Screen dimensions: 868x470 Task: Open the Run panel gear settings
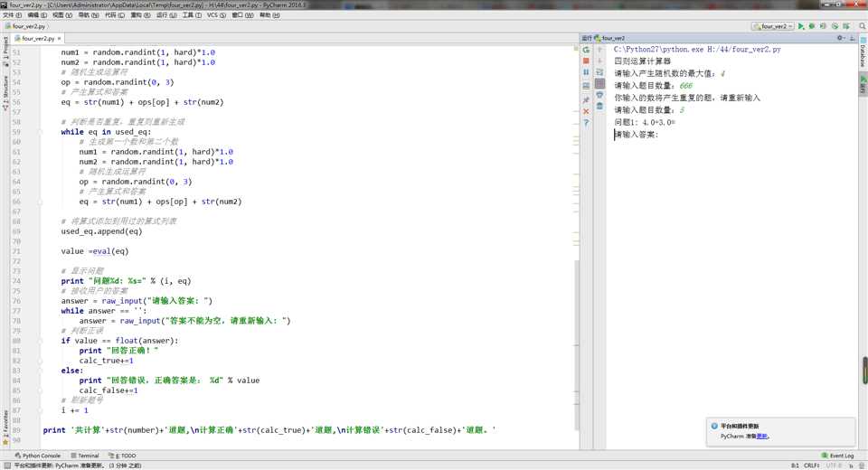841,38
